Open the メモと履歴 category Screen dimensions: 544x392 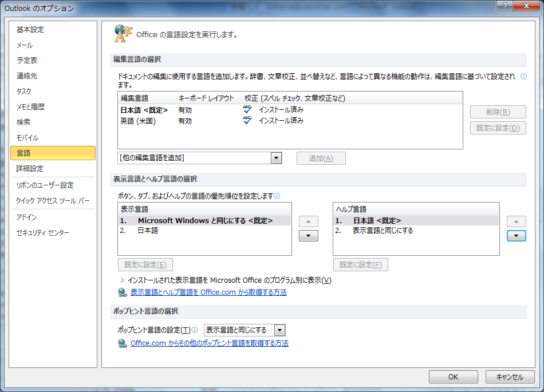pyautogui.click(x=53, y=107)
